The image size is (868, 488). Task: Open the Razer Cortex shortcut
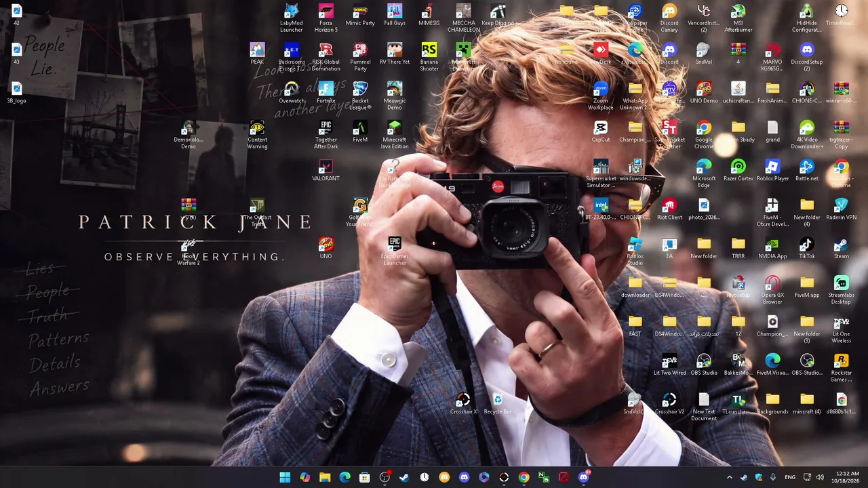point(738,170)
